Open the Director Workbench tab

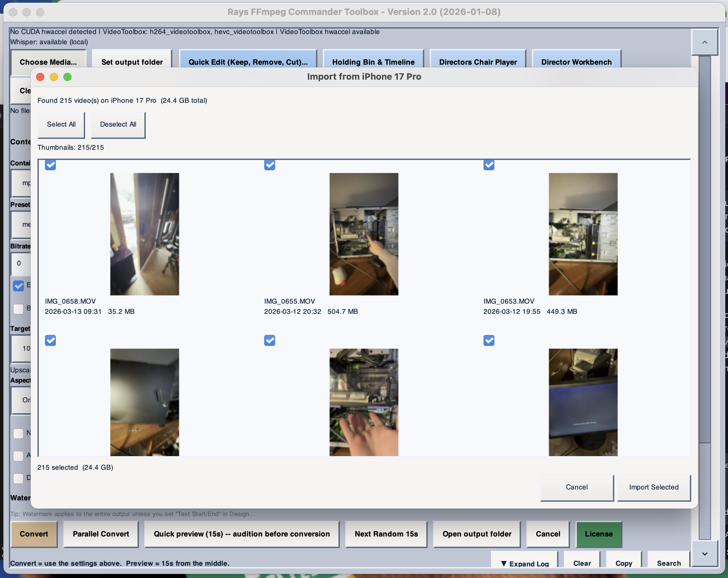(576, 62)
